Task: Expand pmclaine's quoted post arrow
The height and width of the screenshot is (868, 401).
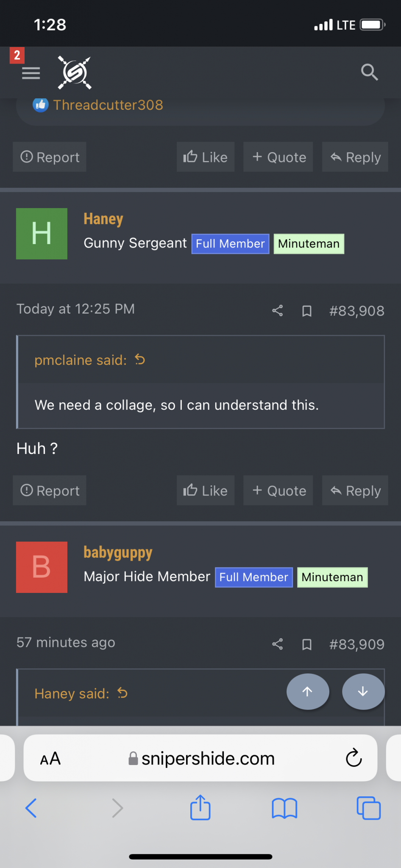Action: pyautogui.click(x=140, y=360)
